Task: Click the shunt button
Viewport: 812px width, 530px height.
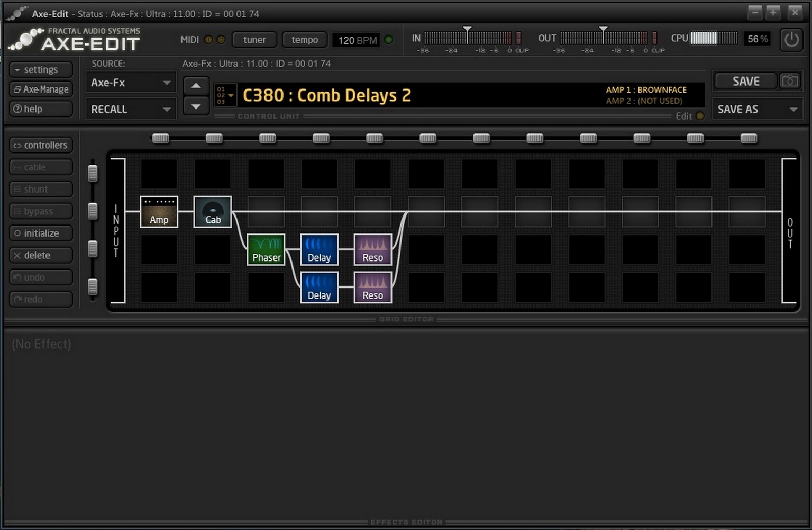Action: coord(41,189)
